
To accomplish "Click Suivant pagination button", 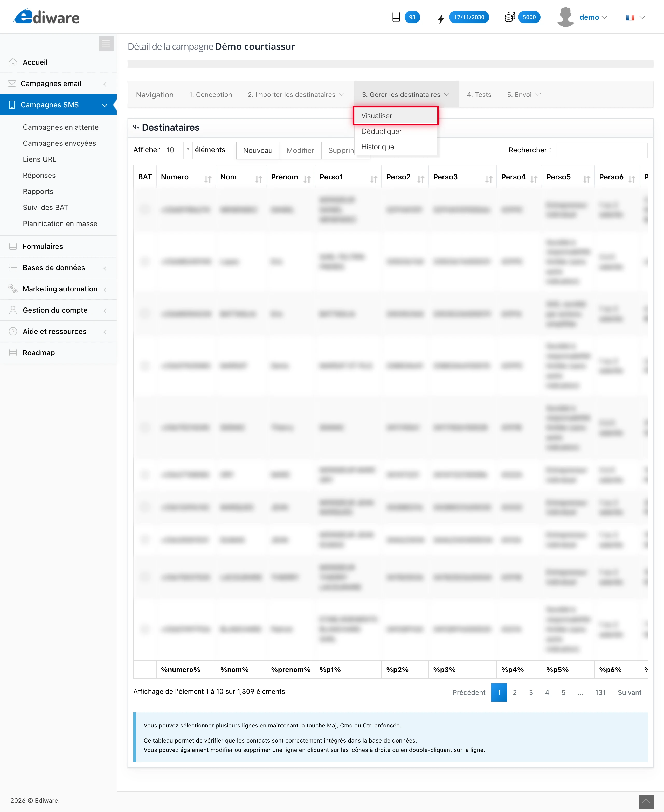I will 629,692.
